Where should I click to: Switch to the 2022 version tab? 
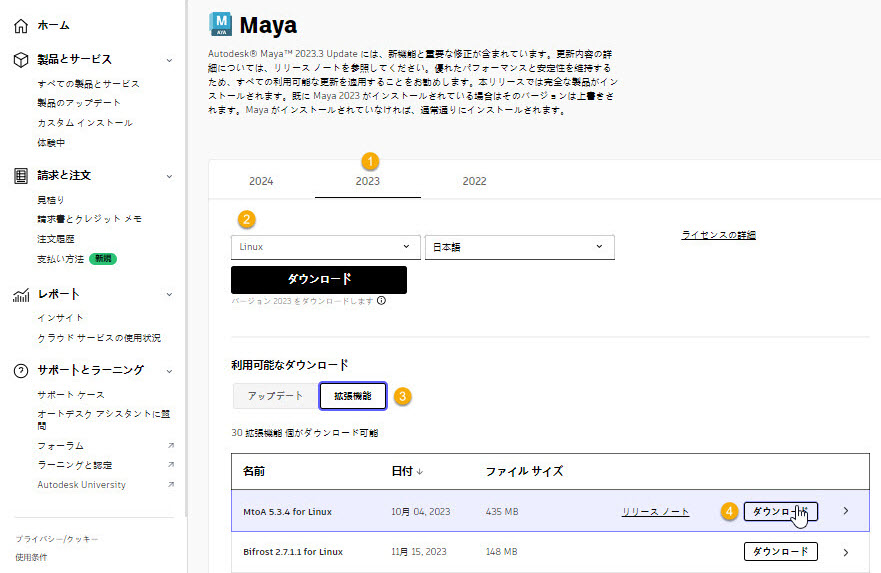pyautogui.click(x=474, y=181)
